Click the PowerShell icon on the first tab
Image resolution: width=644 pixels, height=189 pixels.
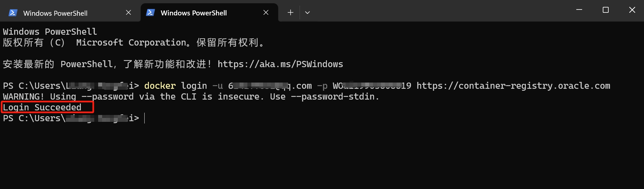pyautogui.click(x=13, y=13)
